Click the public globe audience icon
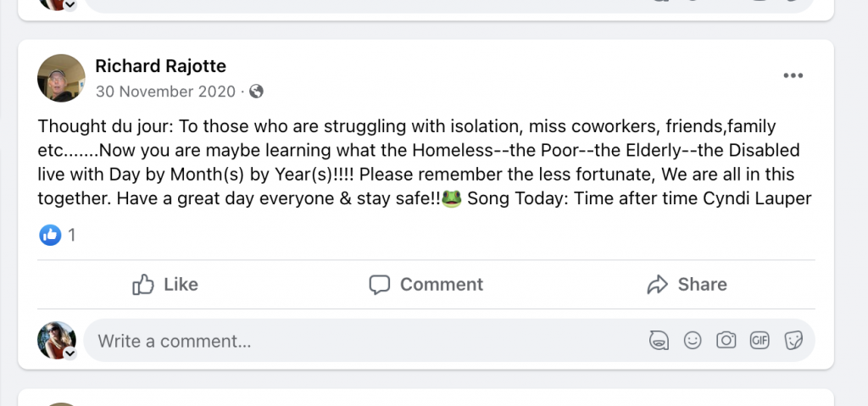 point(257,91)
